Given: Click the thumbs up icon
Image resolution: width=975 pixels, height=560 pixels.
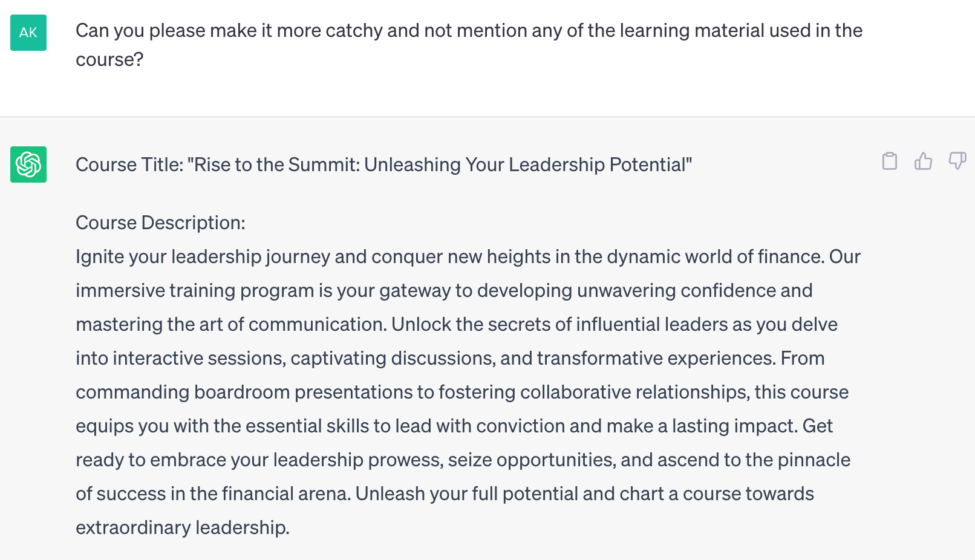Looking at the screenshot, I should tap(923, 161).
